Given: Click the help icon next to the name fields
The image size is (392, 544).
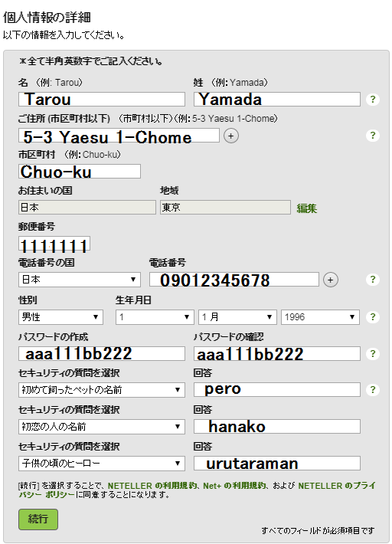Looking at the screenshot, I should [373, 100].
